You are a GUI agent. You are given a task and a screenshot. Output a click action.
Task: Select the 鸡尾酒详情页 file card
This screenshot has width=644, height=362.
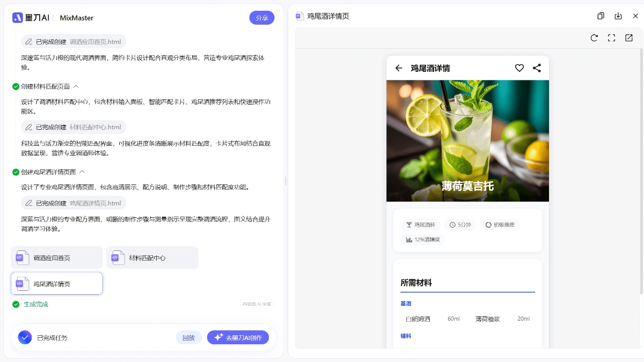[57, 284]
